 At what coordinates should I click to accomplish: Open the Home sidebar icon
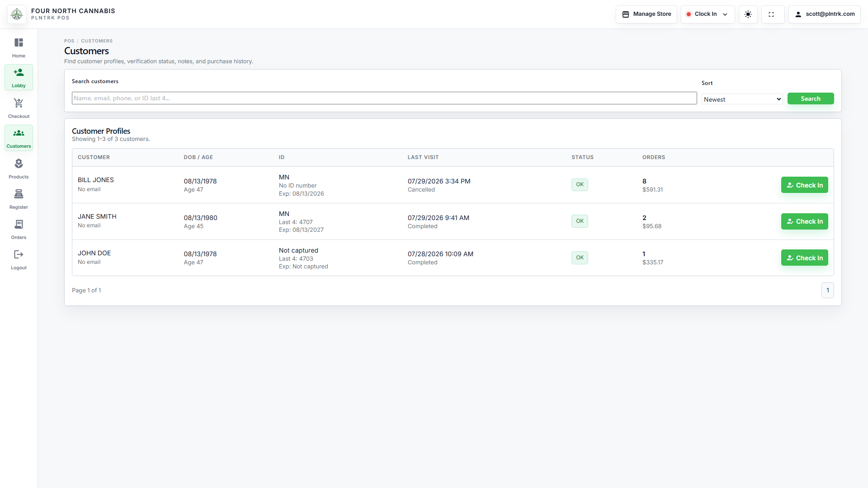pos(19,47)
